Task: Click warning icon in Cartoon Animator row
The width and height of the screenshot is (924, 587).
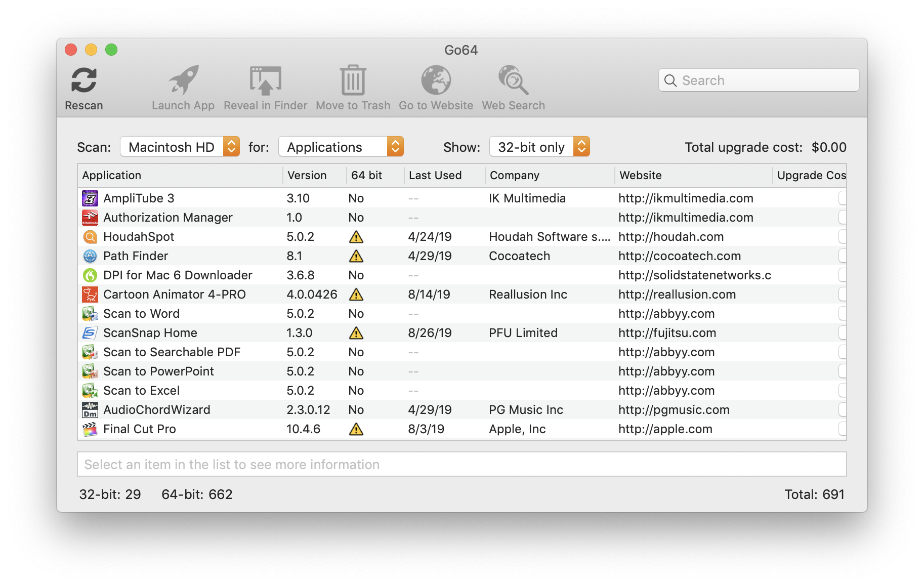Action: point(356,295)
